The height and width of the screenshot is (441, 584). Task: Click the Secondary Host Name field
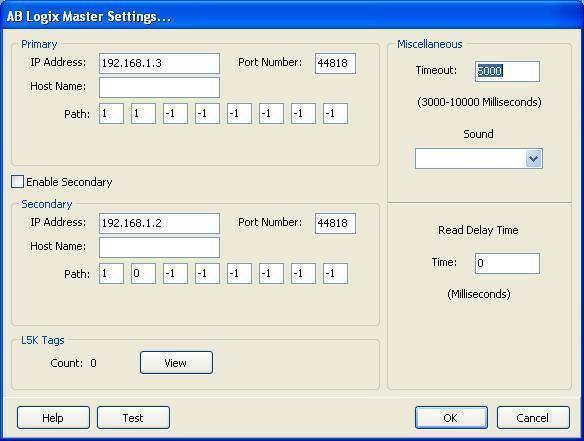click(x=159, y=248)
